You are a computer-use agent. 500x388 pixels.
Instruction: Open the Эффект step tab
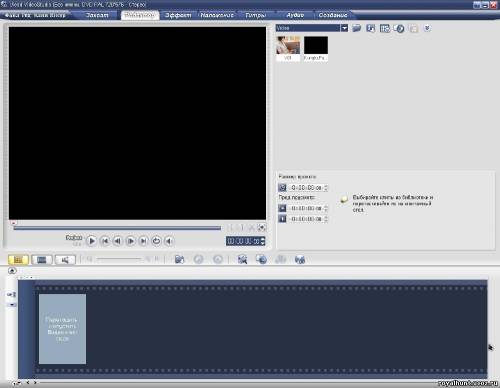(178, 15)
